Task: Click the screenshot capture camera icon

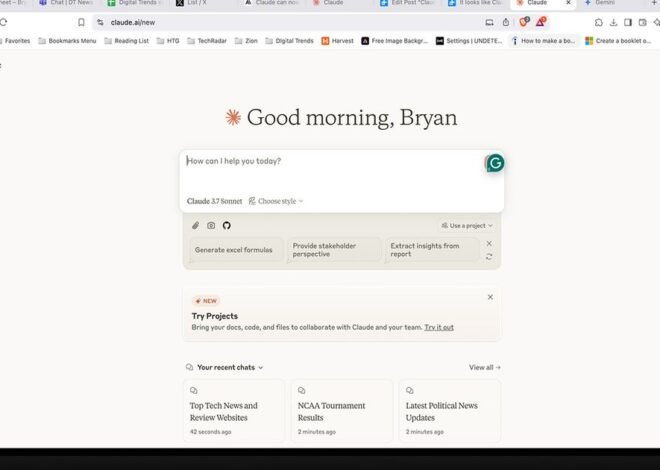Action: pos(211,226)
